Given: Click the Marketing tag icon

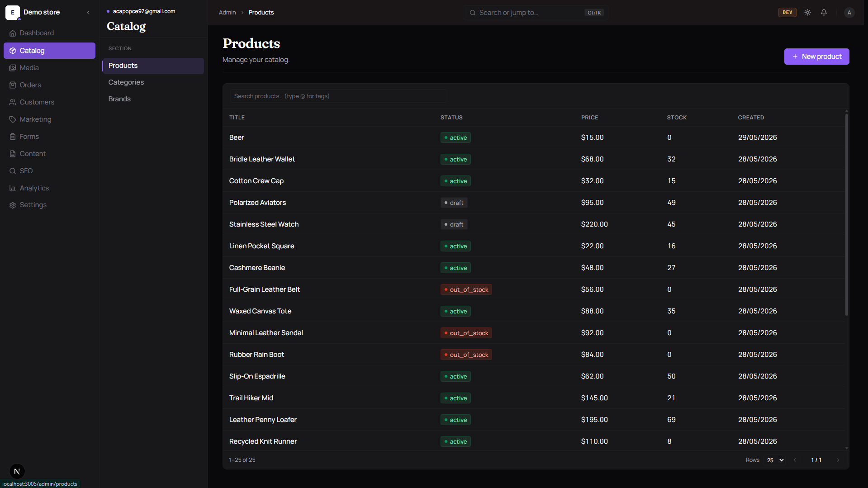Looking at the screenshot, I should 13,119.
